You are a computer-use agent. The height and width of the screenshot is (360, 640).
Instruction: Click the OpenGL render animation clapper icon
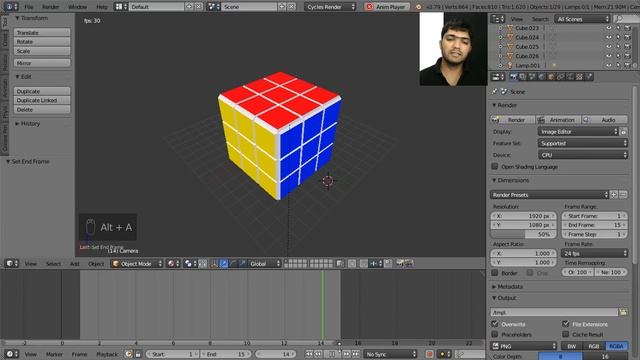tap(409, 264)
